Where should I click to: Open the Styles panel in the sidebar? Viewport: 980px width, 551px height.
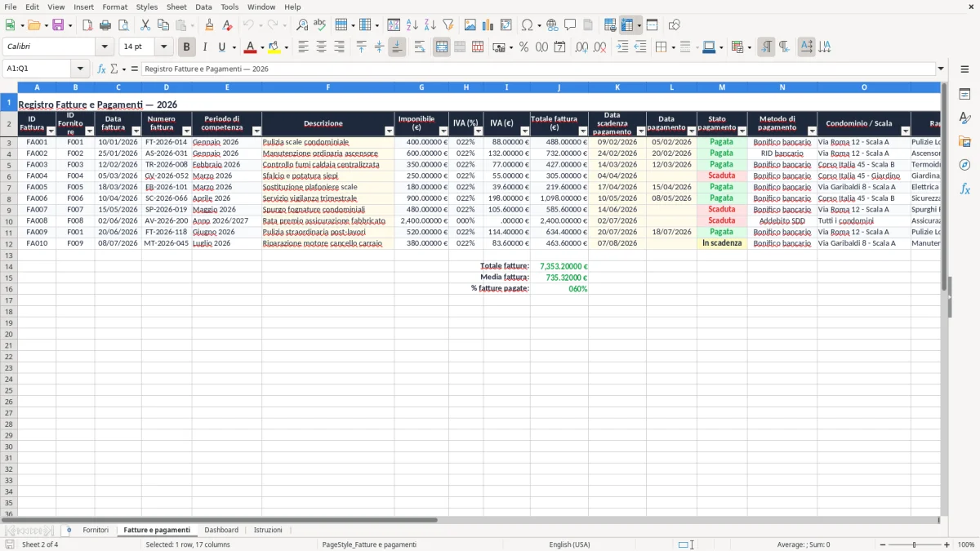tap(964, 118)
